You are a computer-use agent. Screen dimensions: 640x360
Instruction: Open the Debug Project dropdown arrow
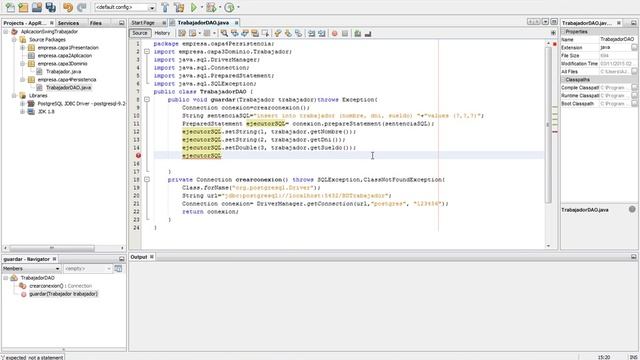point(220,7)
